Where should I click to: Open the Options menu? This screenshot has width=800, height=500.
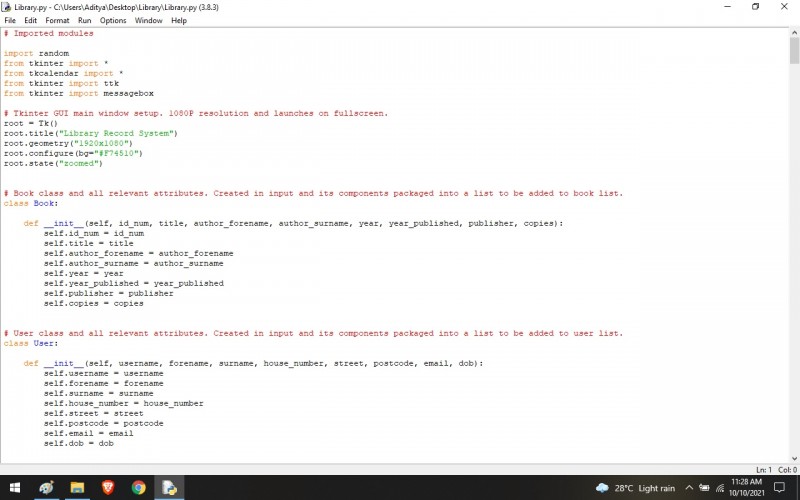coord(113,20)
